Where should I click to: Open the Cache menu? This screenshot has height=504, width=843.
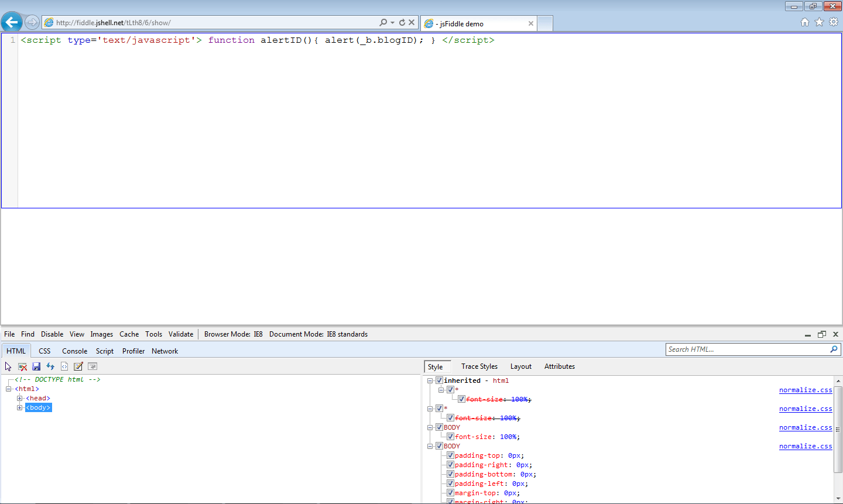pos(129,334)
